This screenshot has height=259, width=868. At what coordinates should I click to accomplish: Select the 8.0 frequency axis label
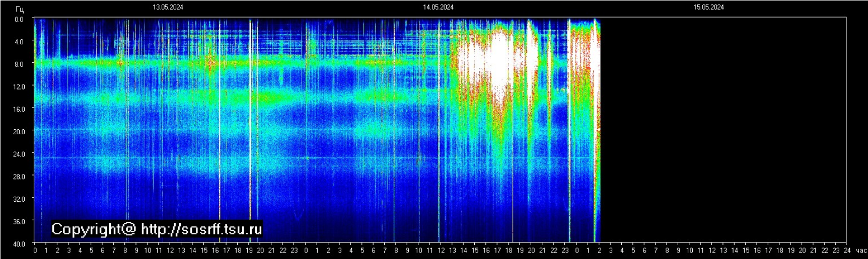19,64
